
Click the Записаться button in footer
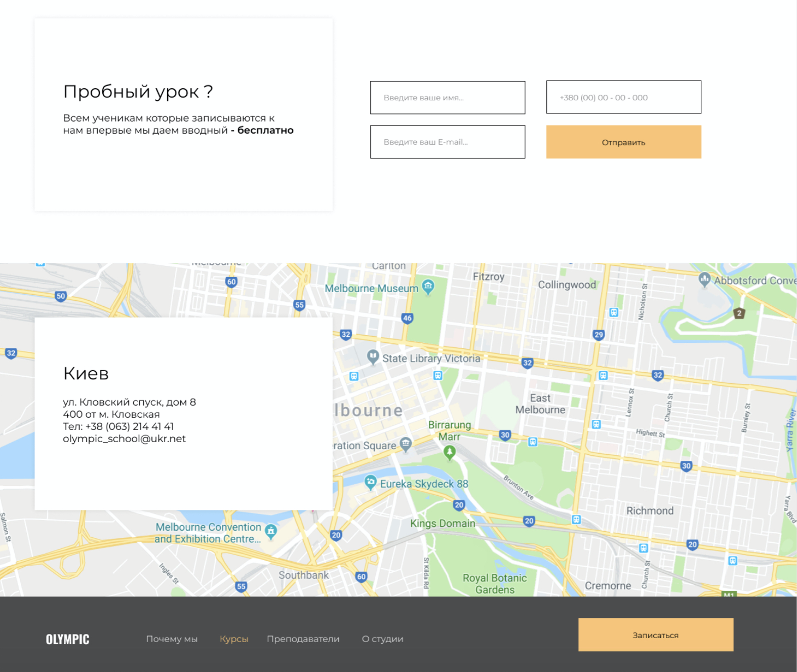[656, 635]
